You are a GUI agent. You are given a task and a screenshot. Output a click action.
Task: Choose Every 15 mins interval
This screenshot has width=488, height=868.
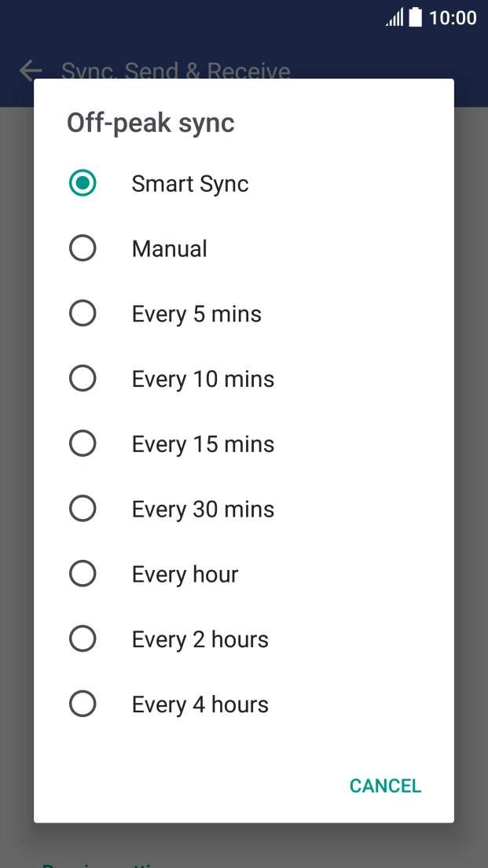coord(83,443)
